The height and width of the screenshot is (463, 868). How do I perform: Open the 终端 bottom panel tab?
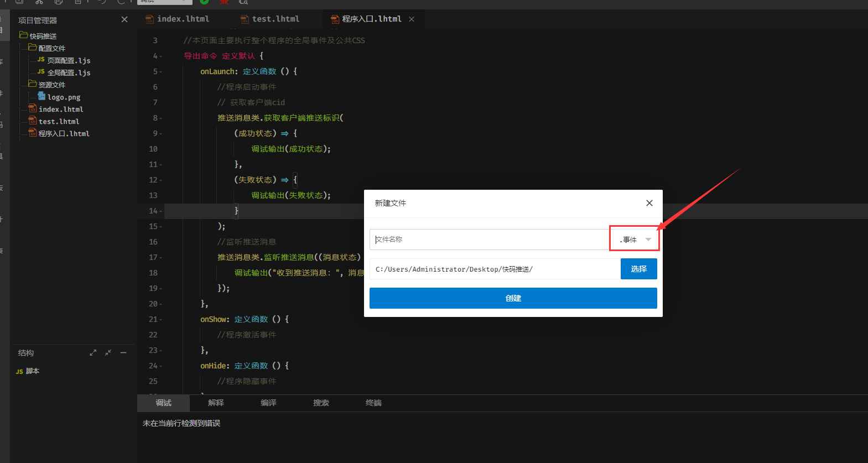(x=373, y=403)
